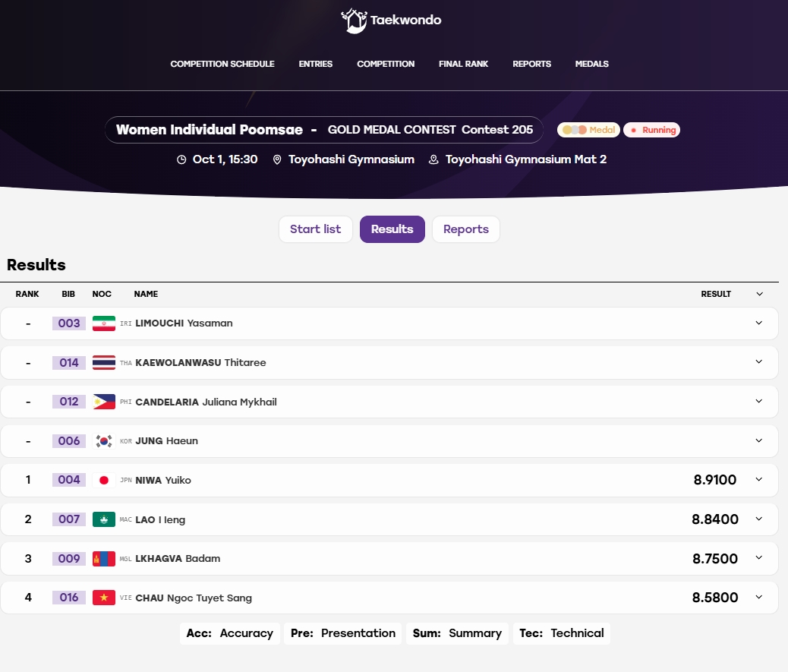Click the Tec: Technical legend label

tap(561, 633)
